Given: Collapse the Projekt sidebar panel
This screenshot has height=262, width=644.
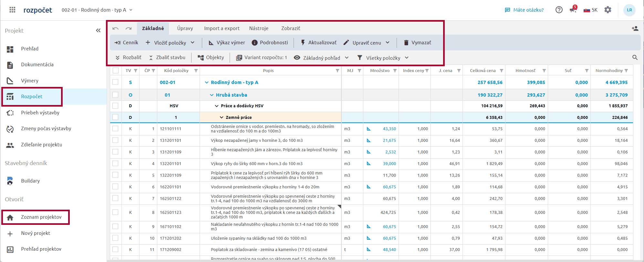Looking at the screenshot, I should point(98,30).
